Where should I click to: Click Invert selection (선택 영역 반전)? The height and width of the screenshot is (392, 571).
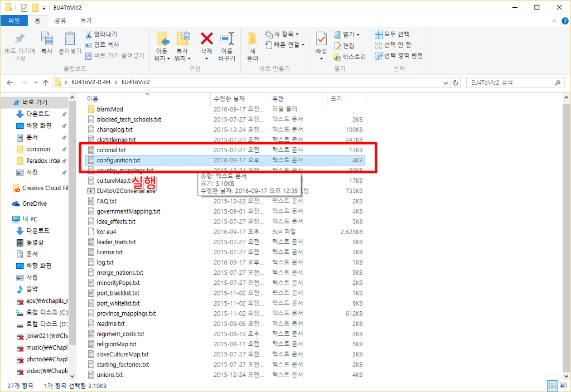pyautogui.click(x=399, y=55)
